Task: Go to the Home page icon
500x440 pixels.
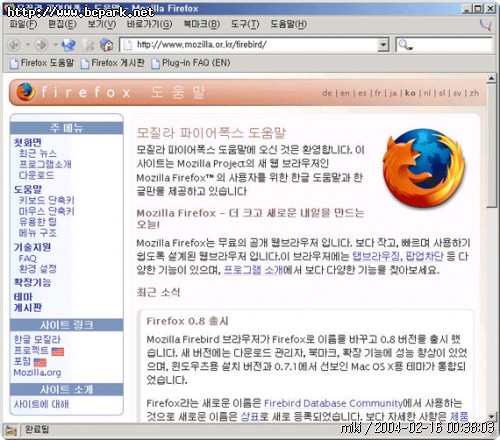Action: click(107, 45)
